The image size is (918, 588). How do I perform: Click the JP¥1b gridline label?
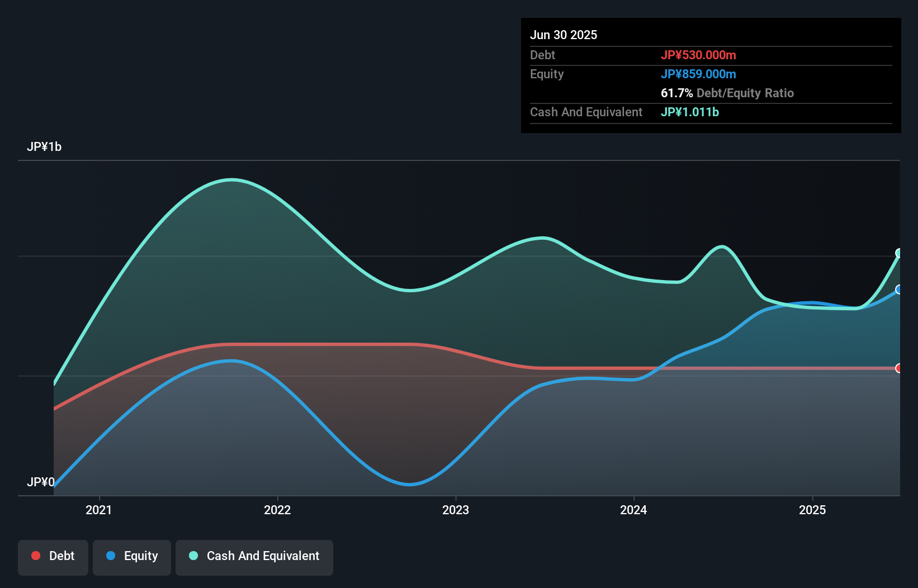tap(45, 146)
